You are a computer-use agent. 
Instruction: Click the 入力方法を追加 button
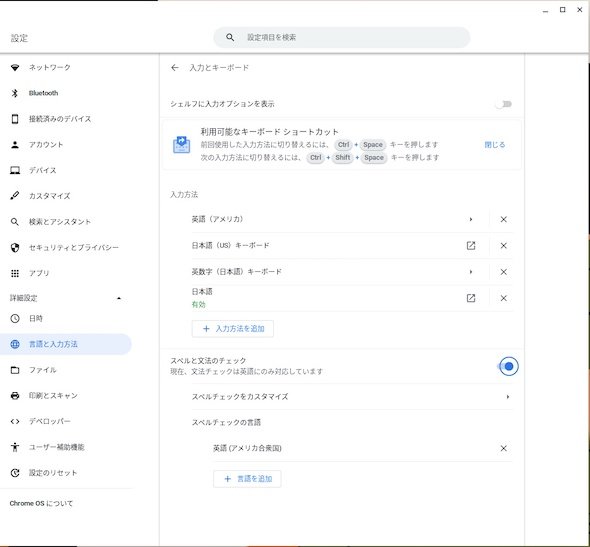click(233, 328)
